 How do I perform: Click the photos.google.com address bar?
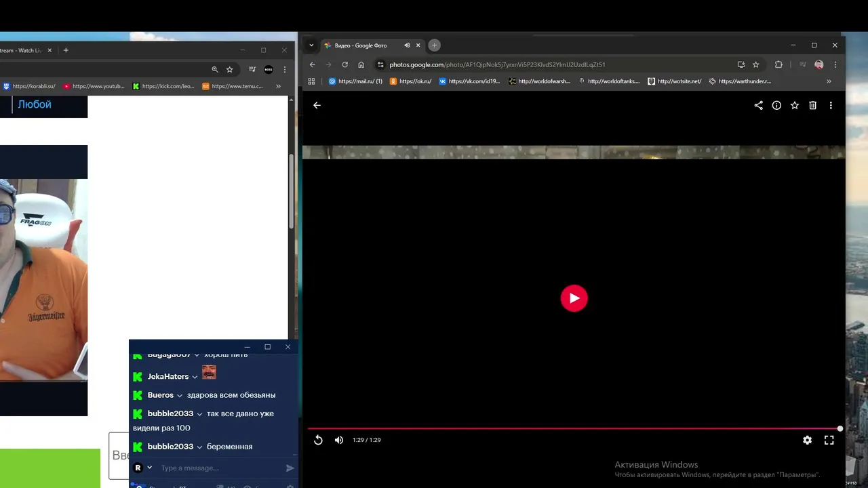496,64
